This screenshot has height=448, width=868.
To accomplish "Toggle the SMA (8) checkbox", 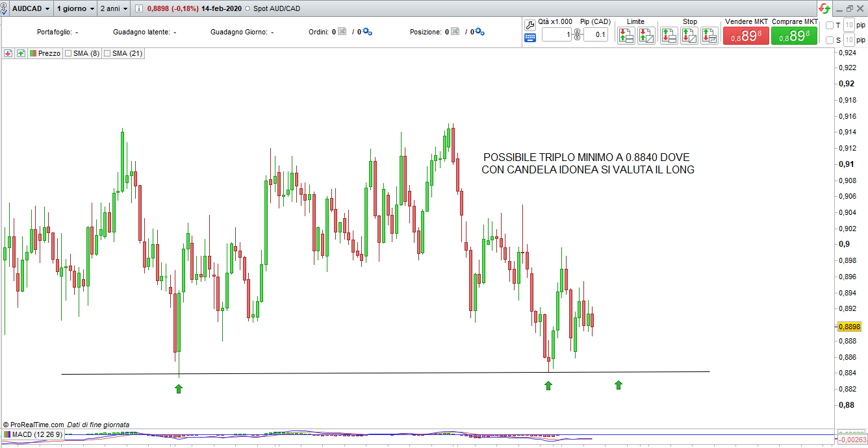I will tap(68, 53).
